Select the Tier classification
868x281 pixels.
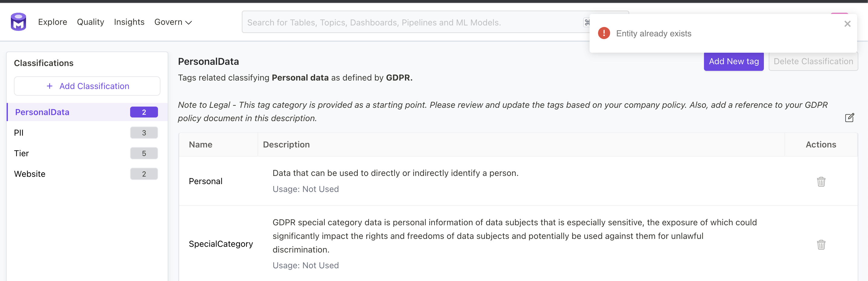point(21,153)
